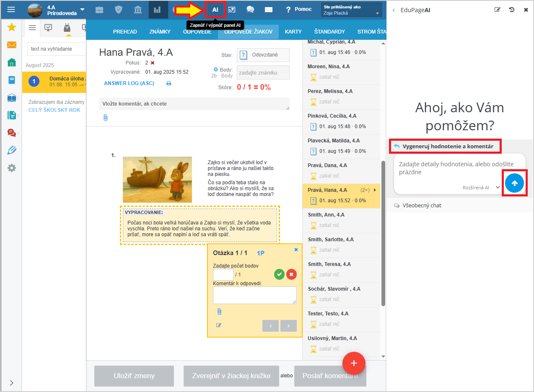This screenshot has width=534, height=392.
Task: Expand the sidebar with bottom chevron
Action: 11,383
